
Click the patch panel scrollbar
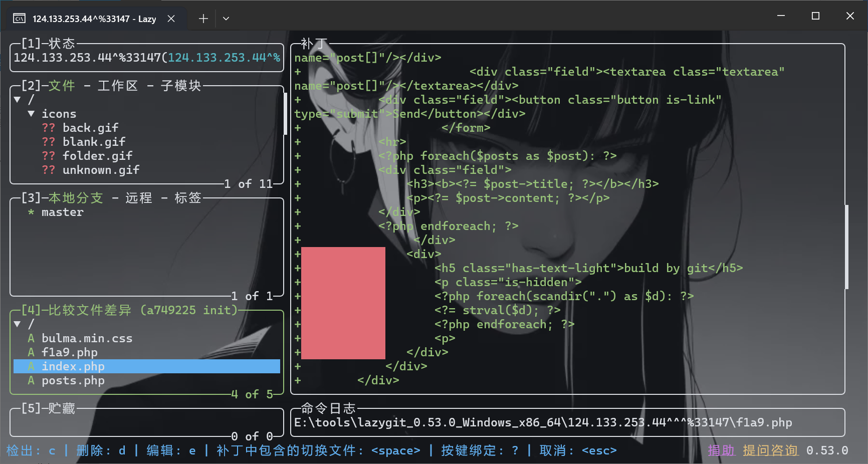(846, 247)
